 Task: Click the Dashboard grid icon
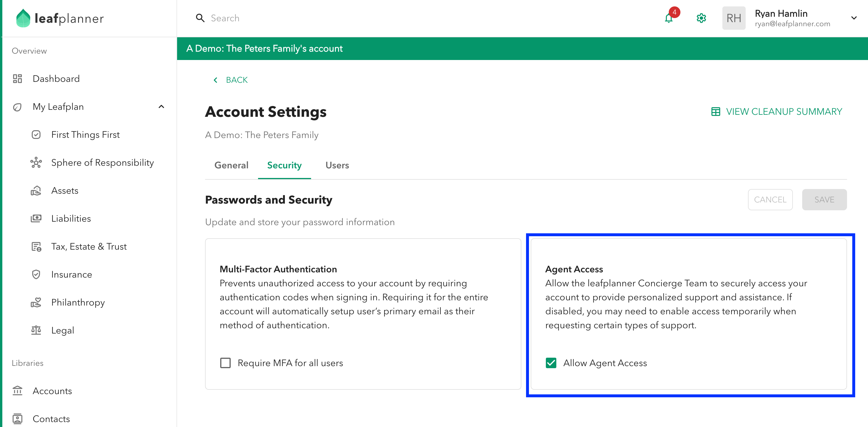tap(17, 79)
